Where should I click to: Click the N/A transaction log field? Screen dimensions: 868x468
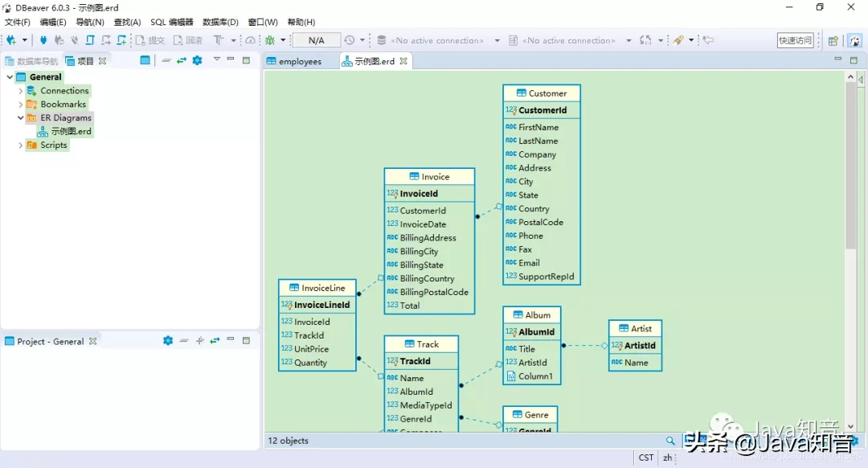tap(316, 40)
